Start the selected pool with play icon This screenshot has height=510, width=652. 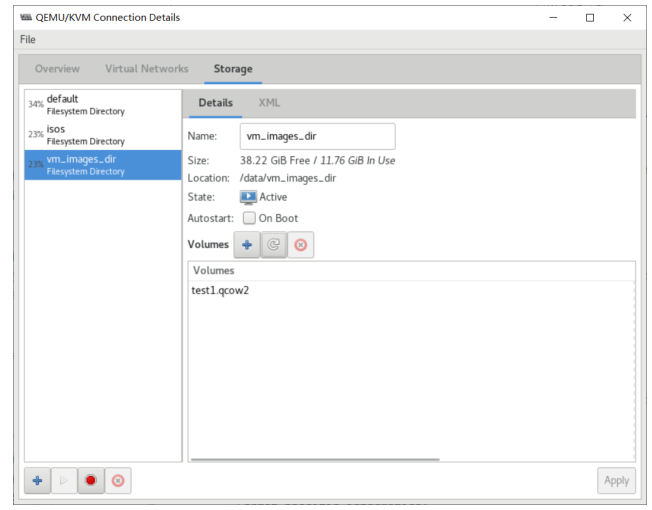(64, 480)
